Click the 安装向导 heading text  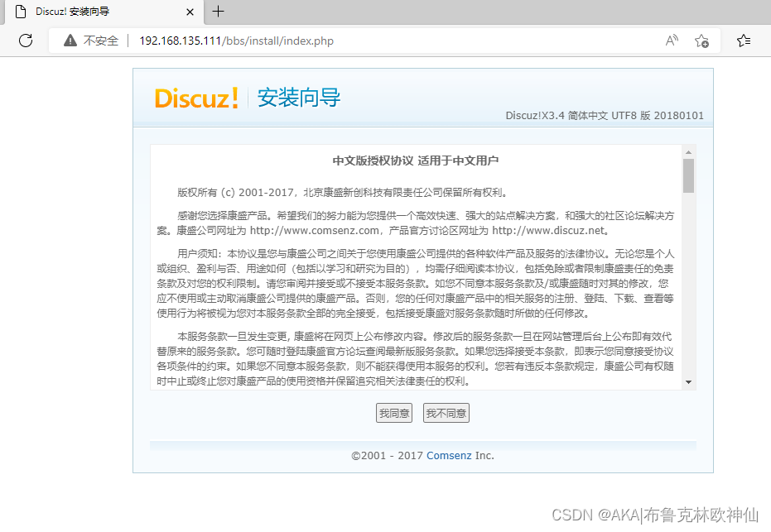298,98
